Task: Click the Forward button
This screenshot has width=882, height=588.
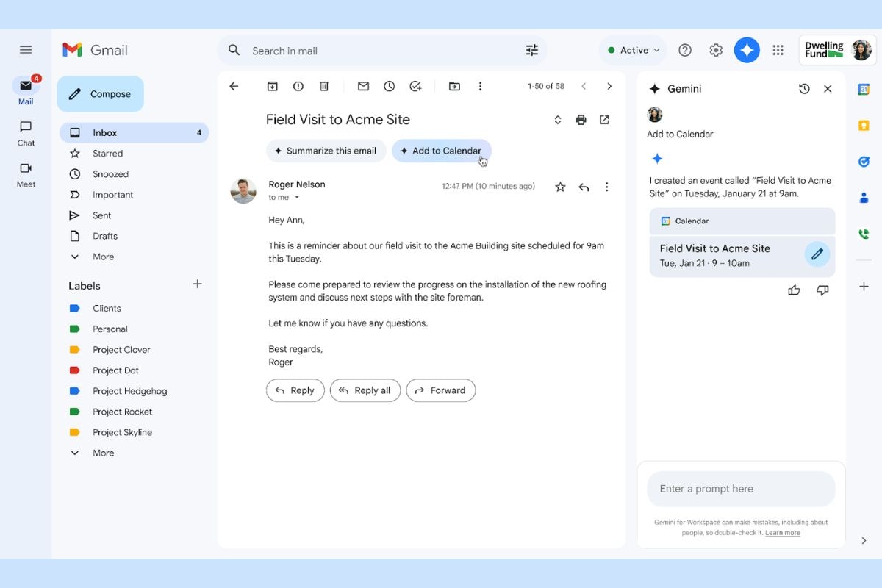Action: pyautogui.click(x=441, y=390)
